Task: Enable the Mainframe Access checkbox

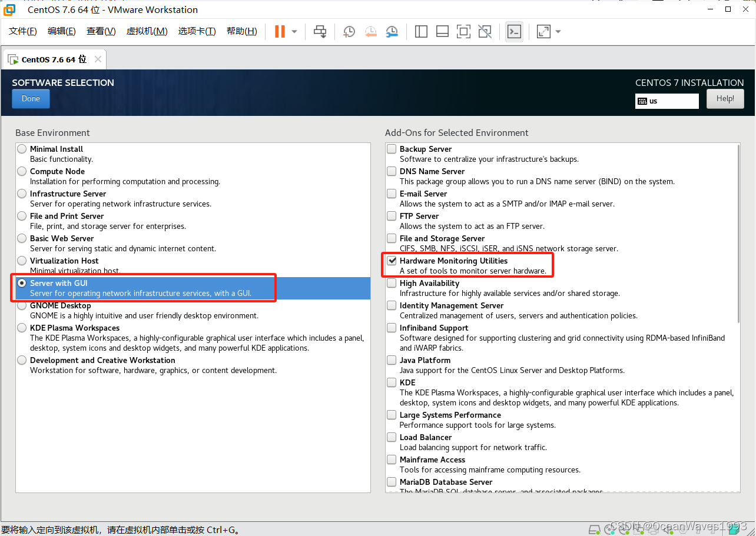Action: (x=392, y=460)
